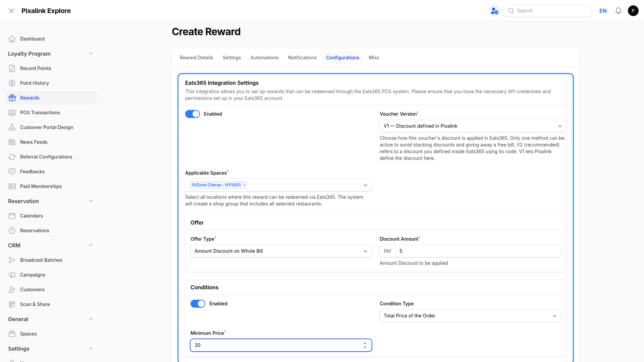
Task: Click the Rewards gift icon
Action: [x=12, y=98]
